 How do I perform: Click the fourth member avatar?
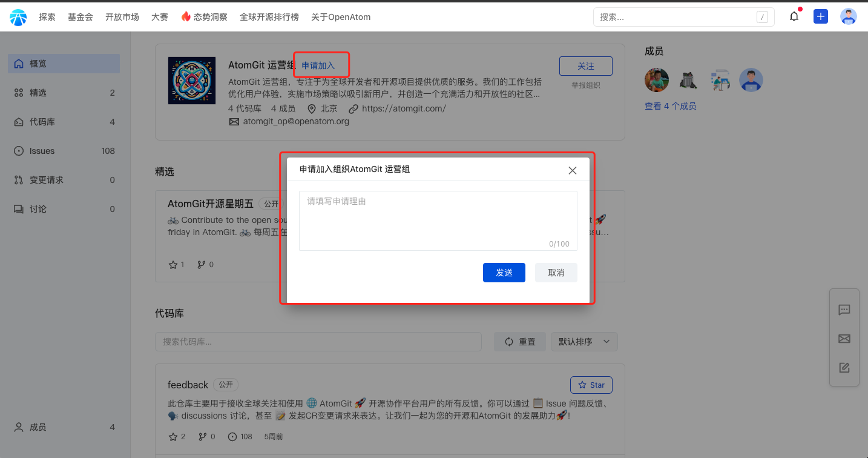coord(751,80)
